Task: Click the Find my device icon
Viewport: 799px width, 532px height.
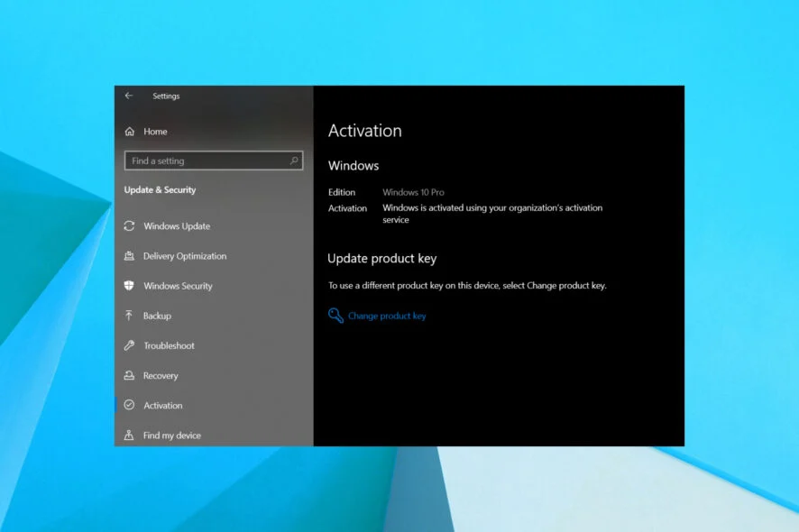Action: 129,436
